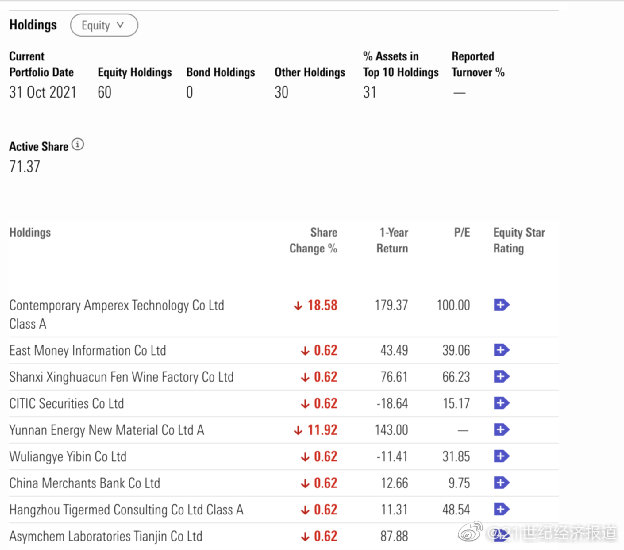Screen dimensions: 624x550
Task: Click the Equity Star Rating column header
Action: pos(519,240)
